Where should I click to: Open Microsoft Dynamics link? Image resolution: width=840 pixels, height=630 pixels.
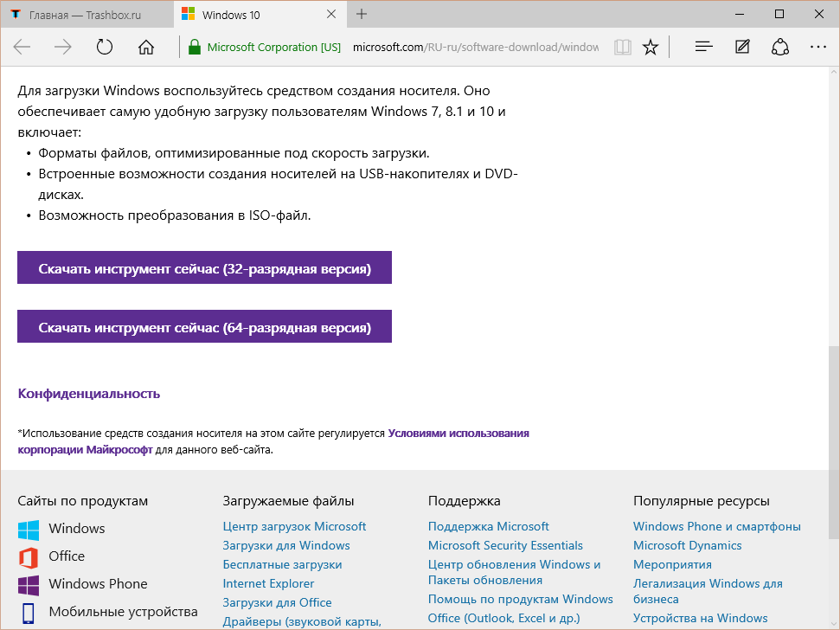click(688, 545)
